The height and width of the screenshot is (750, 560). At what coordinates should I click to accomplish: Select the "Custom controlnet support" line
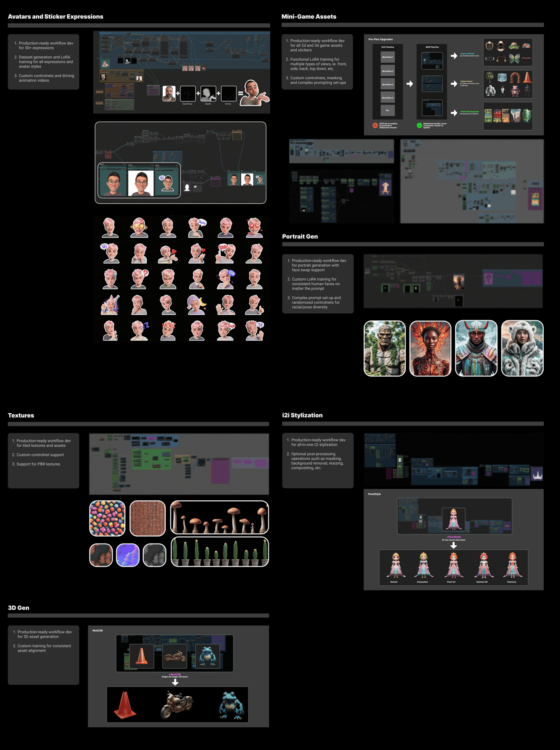40,455
